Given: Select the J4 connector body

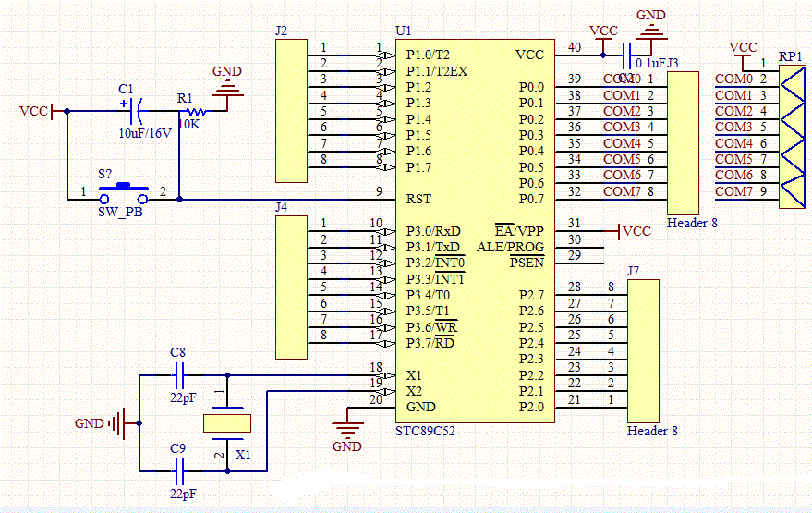Looking at the screenshot, I should pyautogui.click(x=291, y=287).
